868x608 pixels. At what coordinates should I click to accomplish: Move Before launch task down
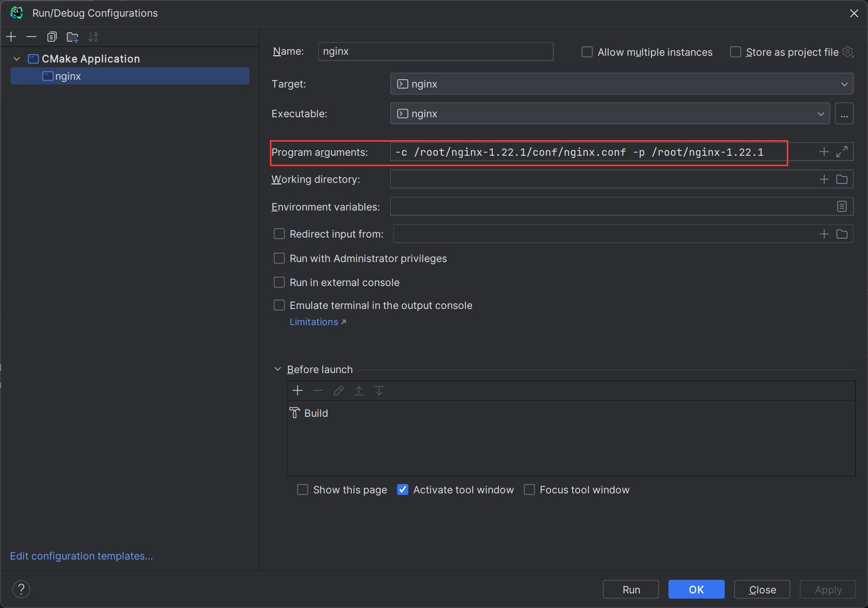click(379, 390)
